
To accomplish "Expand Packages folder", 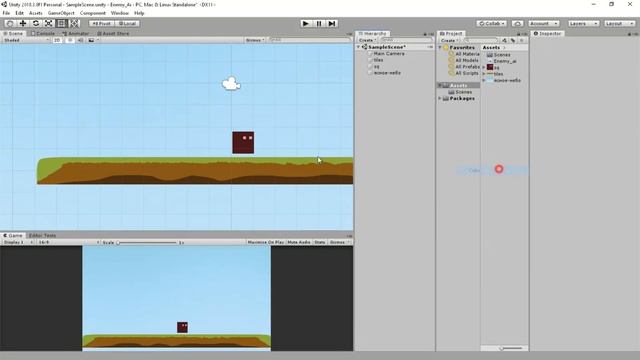I will click(x=440, y=98).
